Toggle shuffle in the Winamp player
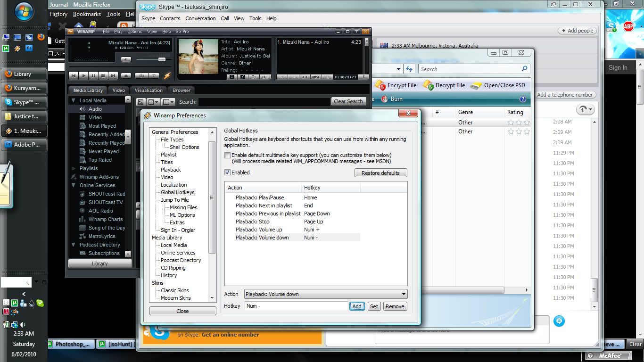This screenshot has width=644, height=362. 141,75
